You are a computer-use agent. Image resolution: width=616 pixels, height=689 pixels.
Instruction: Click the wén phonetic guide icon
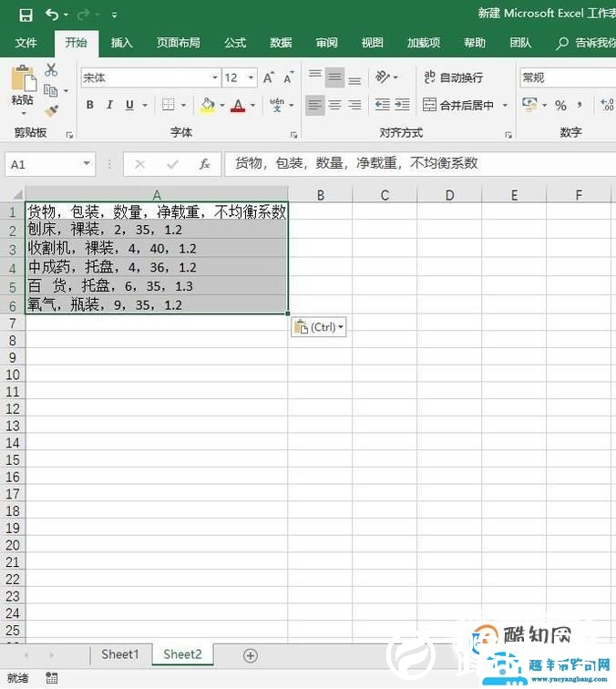point(277,105)
